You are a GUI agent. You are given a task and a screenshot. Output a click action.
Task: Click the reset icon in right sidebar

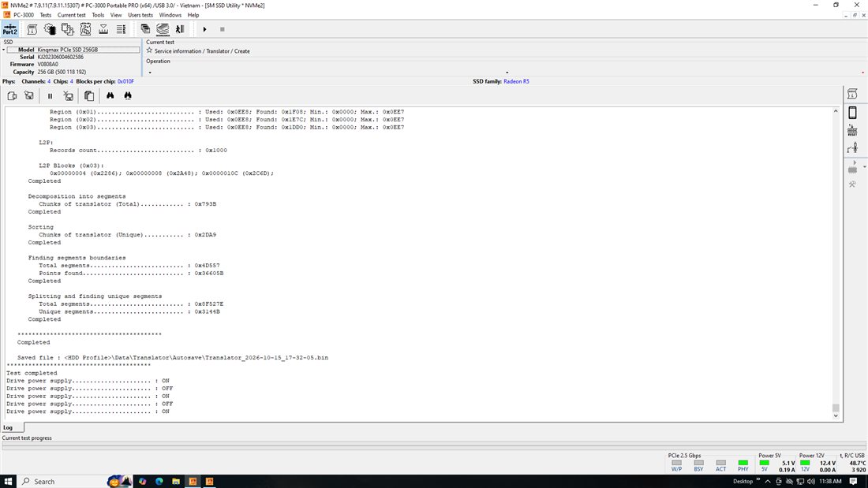tap(852, 131)
